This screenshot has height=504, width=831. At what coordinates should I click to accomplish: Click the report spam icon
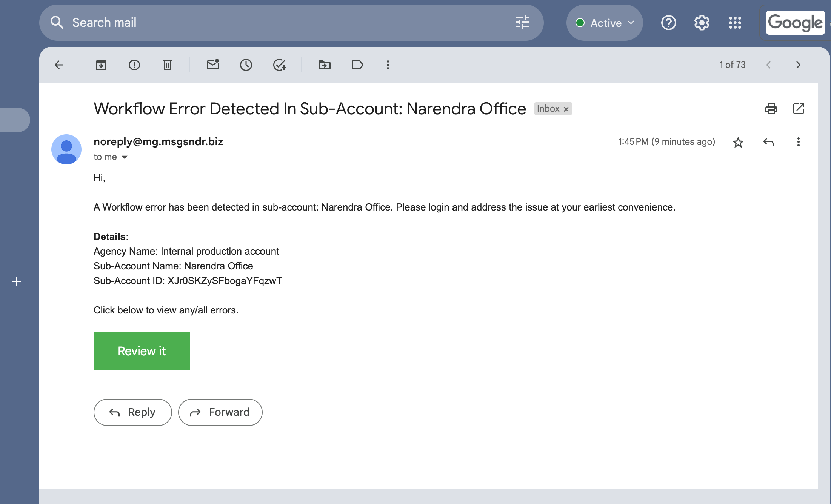point(134,65)
